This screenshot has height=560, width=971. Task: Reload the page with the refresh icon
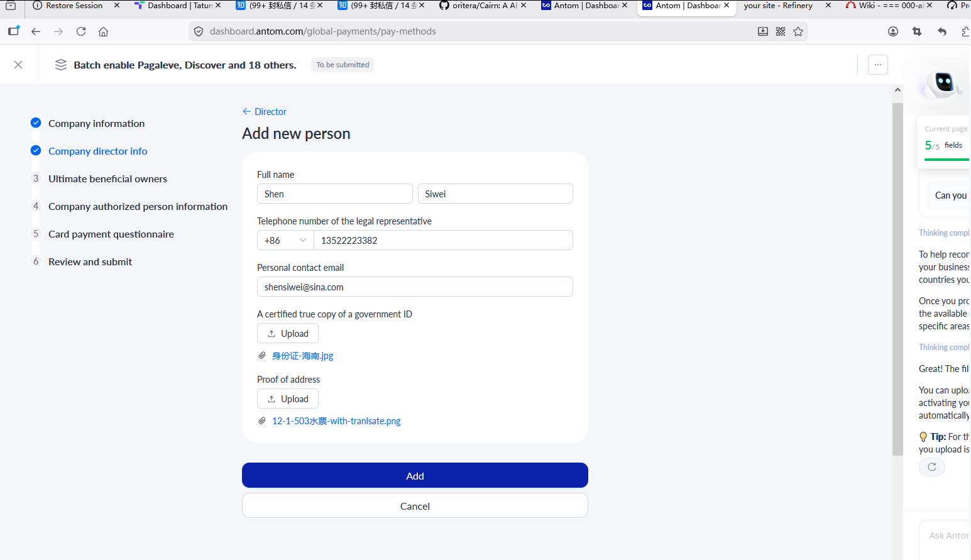(x=81, y=31)
